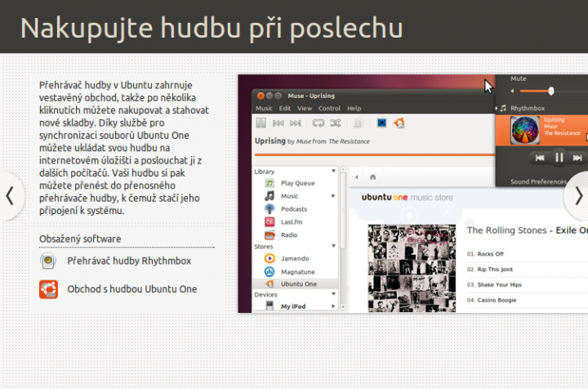Select track 01. Rocks Off

click(485, 254)
